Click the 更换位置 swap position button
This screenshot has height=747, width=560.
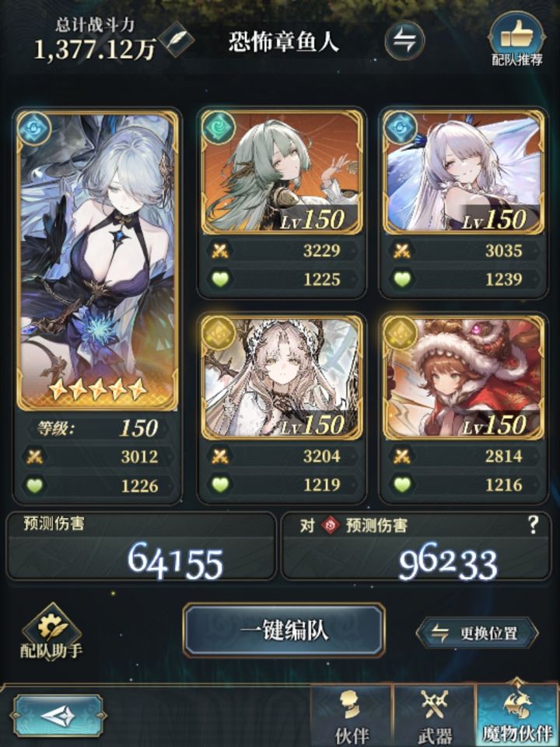click(477, 633)
